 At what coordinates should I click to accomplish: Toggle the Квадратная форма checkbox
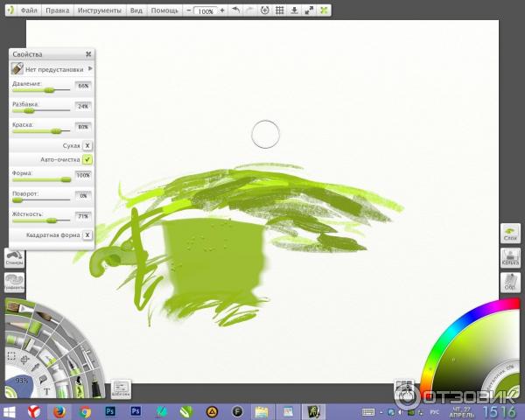tap(87, 234)
